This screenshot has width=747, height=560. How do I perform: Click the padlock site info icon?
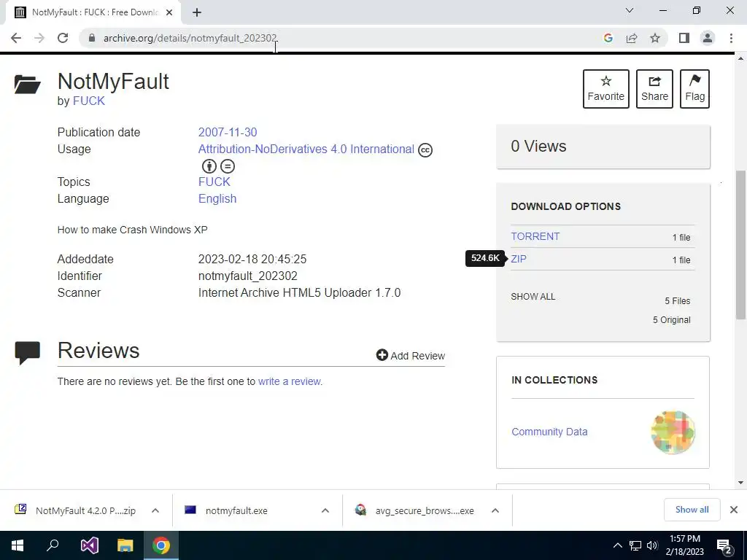(x=92, y=38)
